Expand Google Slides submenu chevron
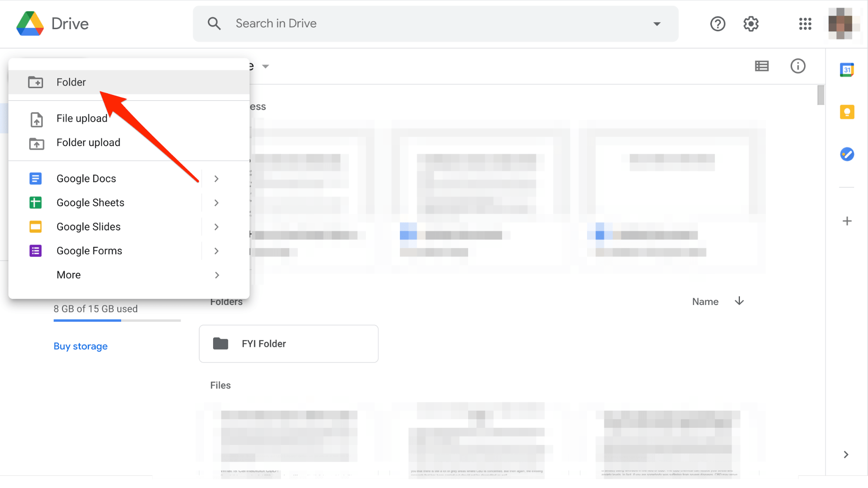Image resolution: width=868 pixels, height=488 pixels. [216, 227]
